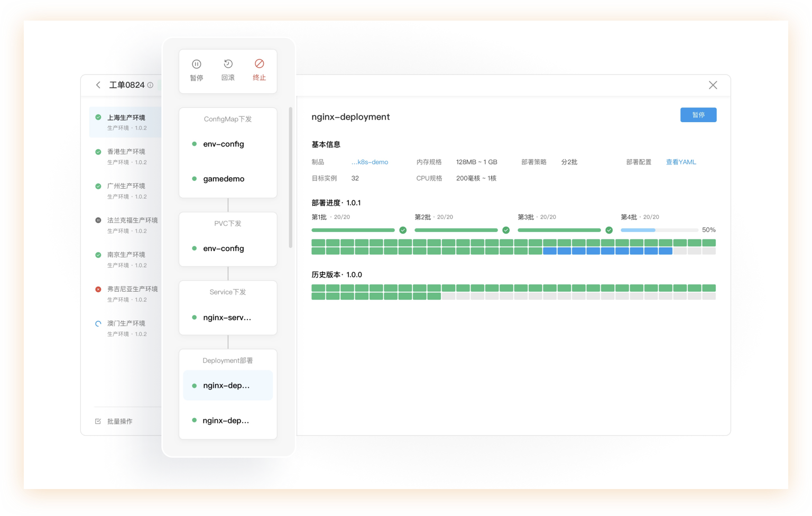
Task: Click the 分2批 deployment strategy value
Action: 569,162
